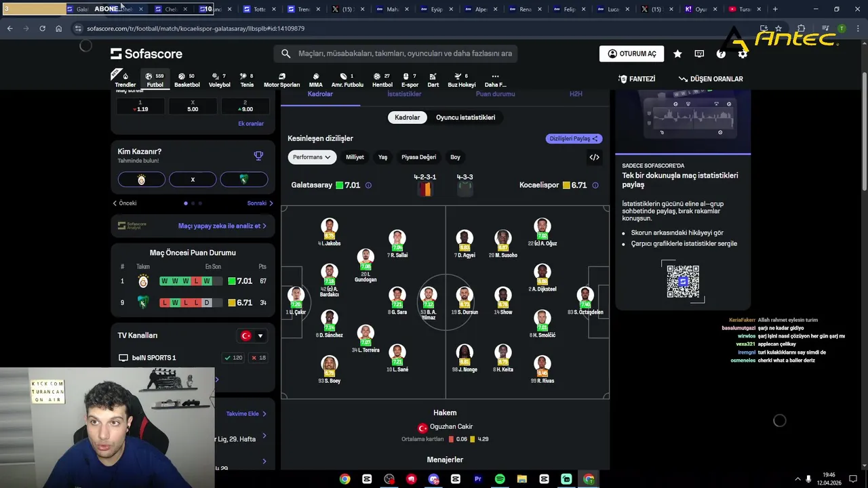Click the OTURUM AÇ login button
Image resolution: width=868 pixels, height=488 pixels.
[631, 54]
